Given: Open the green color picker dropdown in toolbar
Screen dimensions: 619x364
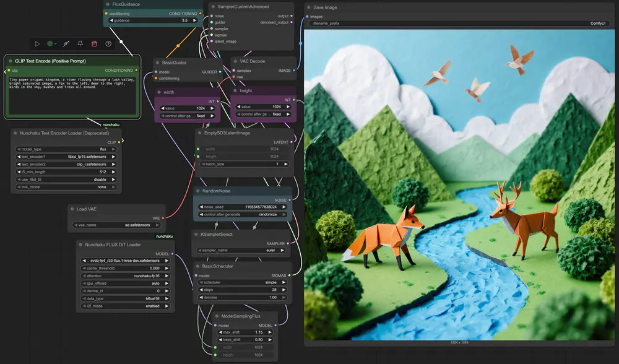Looking at the screenshot, I should coord(52,44).
